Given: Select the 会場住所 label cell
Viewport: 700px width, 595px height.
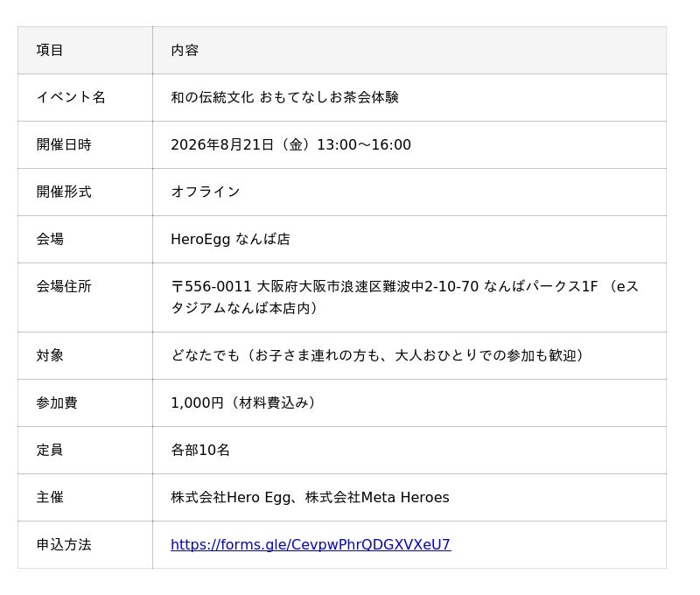Looking at the screenshot, I should click(x=85, y=297).
